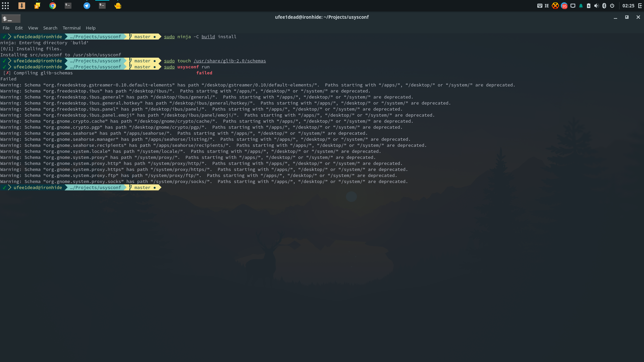
Task: Click the org.gnome.seahorse.manager warning line
Action: (206, 139)
